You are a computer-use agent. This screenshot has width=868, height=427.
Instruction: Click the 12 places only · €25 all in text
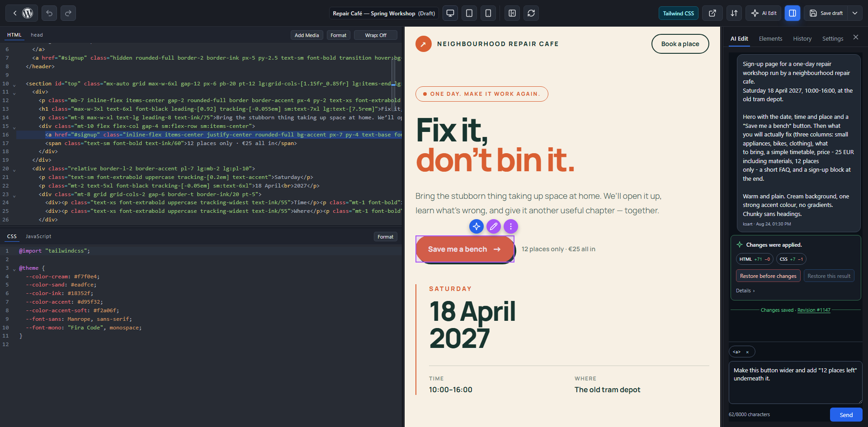coord(558,249)
